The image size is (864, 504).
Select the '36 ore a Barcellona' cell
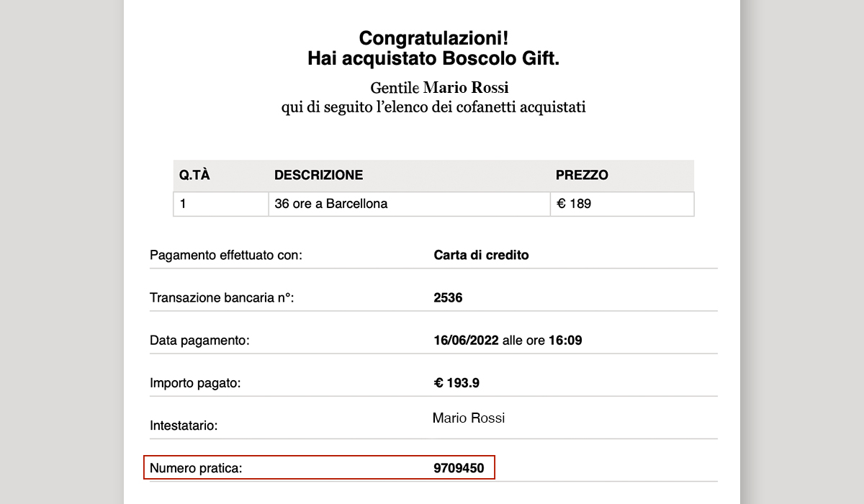click(x=409, y=204)
